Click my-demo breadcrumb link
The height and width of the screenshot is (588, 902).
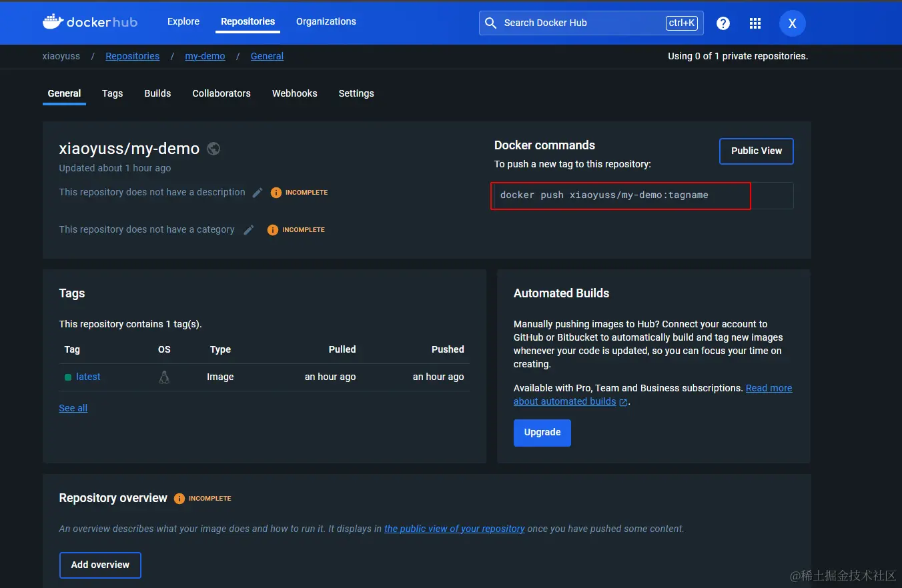pos(205,57)
